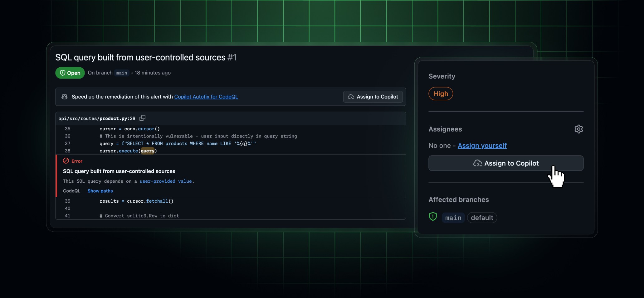
Task: Click line number 39 in code view
Action: click(x=67, y=201)
